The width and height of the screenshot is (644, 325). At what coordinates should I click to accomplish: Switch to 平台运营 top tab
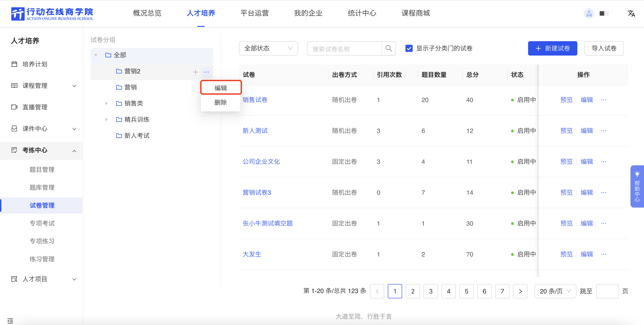pos(254,13)
